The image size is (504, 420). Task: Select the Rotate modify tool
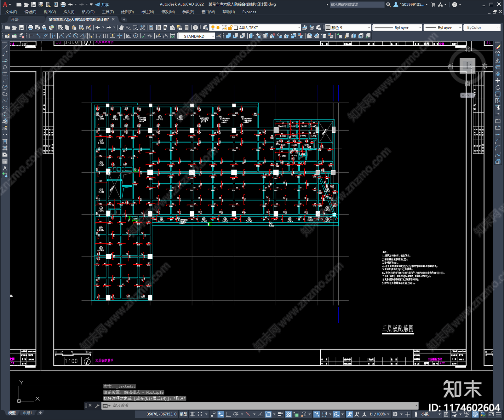[498, 87]
